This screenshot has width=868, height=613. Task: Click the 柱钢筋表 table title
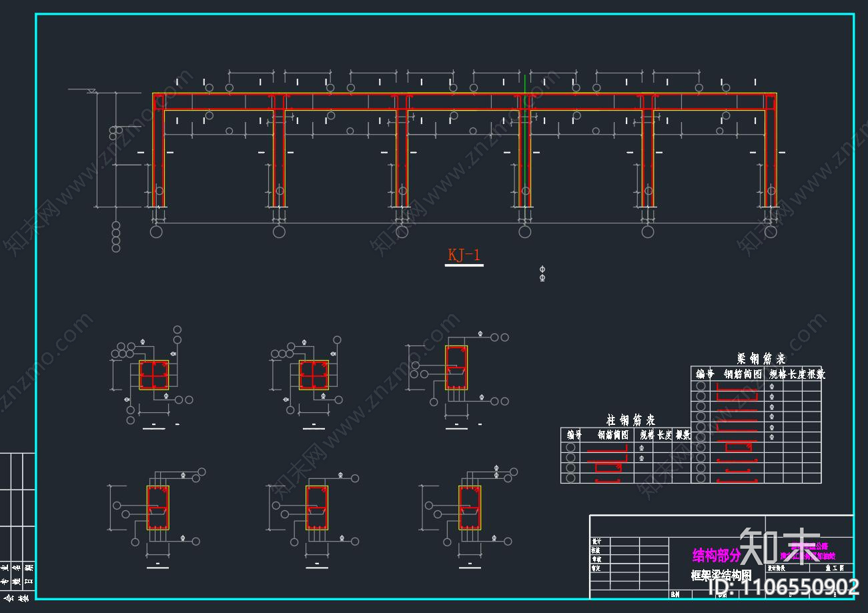630,420
